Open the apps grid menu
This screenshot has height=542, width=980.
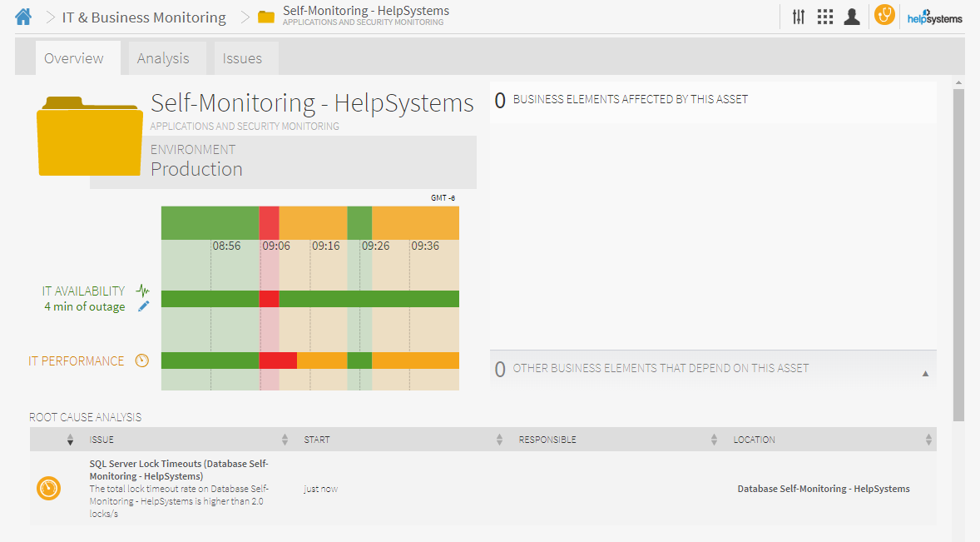tap(824, 16)
